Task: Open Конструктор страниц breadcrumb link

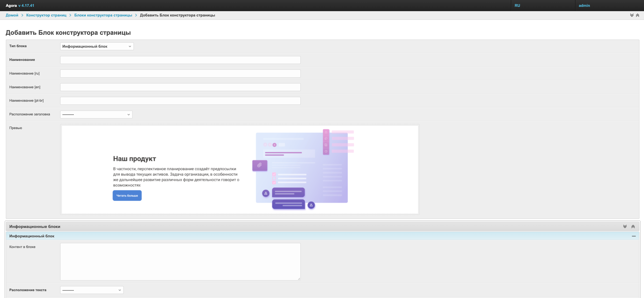Action: [46, 15]
